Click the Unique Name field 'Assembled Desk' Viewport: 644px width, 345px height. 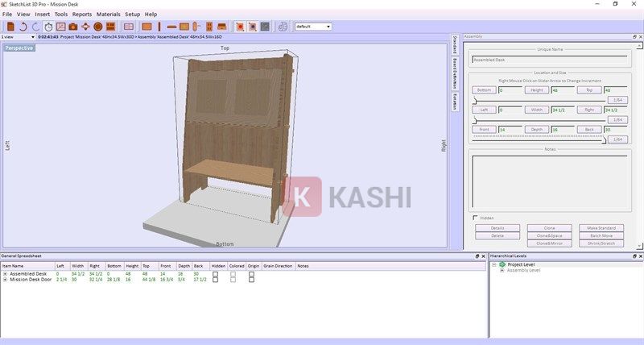click(550, 60)
